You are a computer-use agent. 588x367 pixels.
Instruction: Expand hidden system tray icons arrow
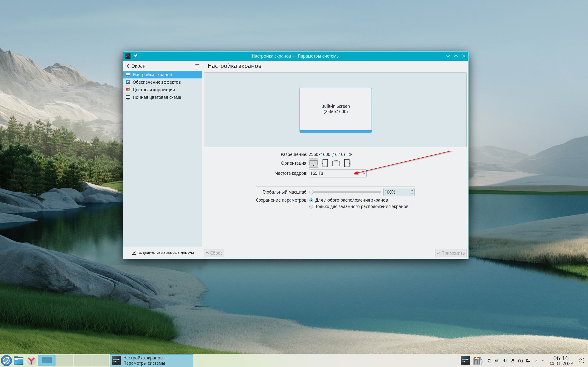tap(543, 361)
